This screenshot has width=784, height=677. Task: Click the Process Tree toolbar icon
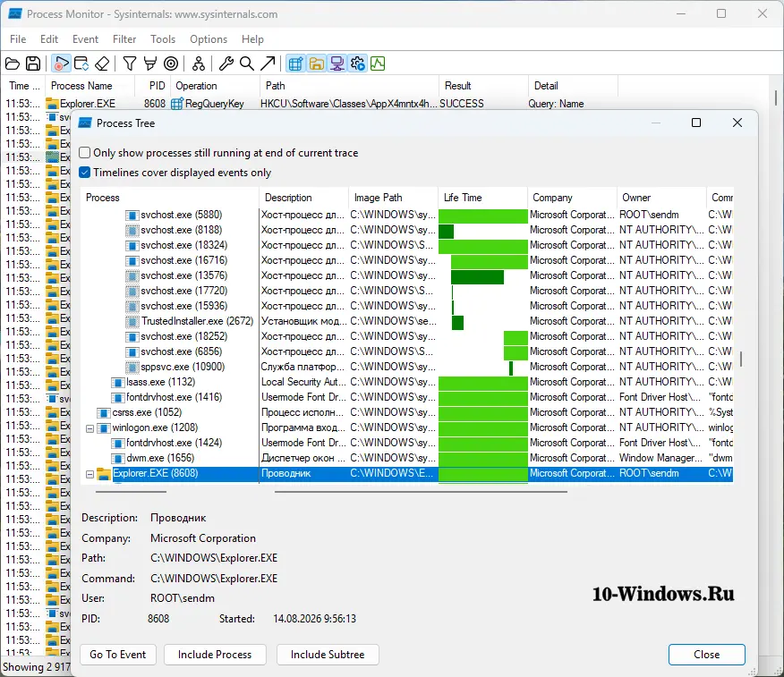click(199, 63)
